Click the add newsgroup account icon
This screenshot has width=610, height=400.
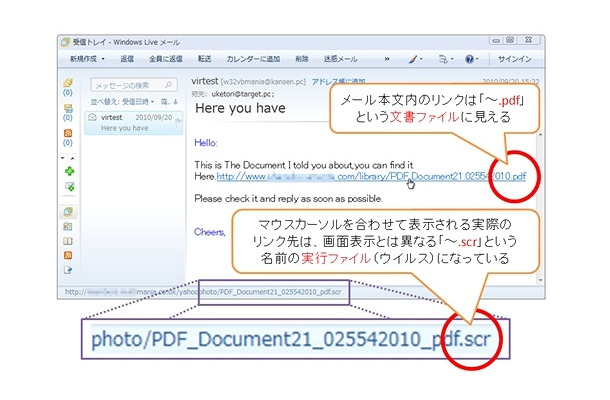pos(69,186)
